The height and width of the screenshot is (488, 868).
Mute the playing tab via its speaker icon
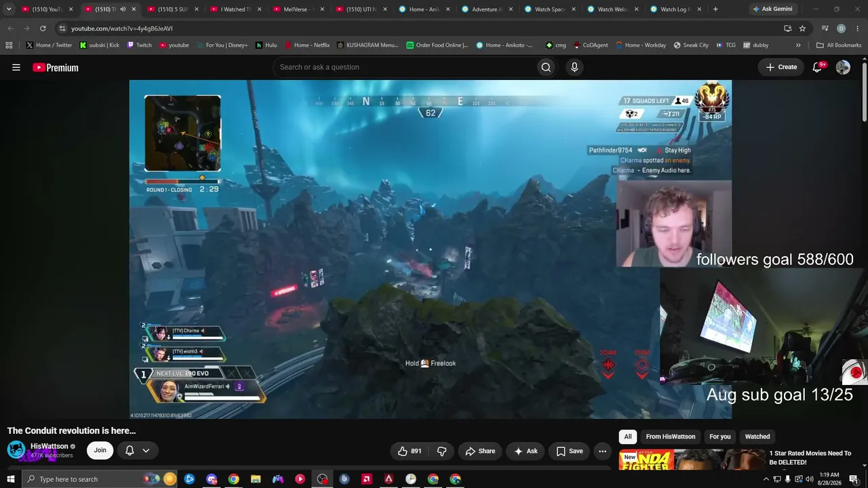point(123,9)
